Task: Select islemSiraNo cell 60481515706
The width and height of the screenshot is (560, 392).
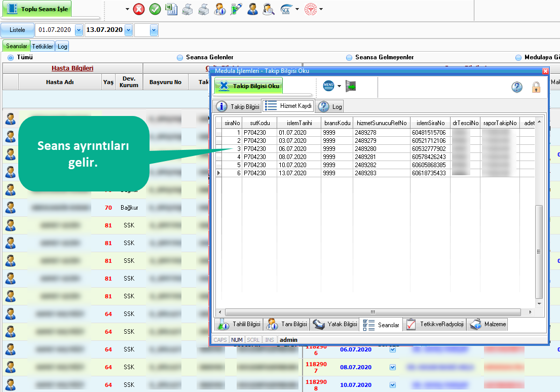Action: [430, 133]
